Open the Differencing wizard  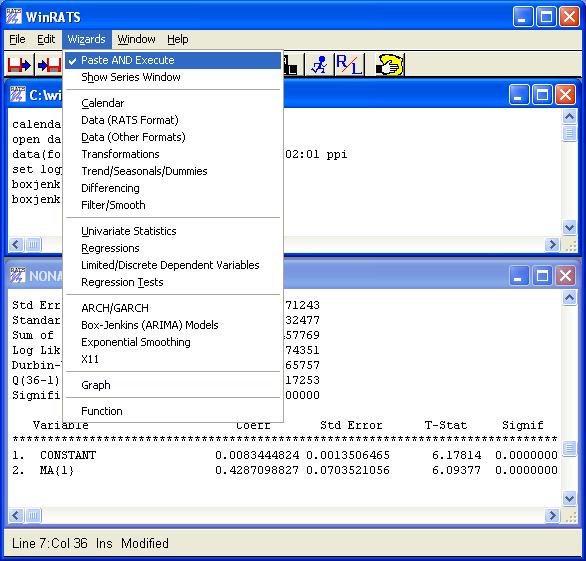173,188
